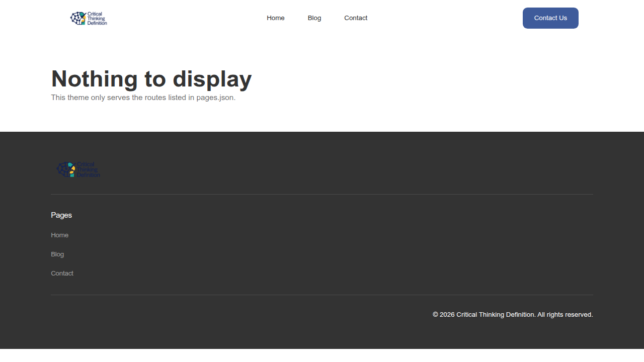The width and height of the screenshot is (644, 362).
Task: Follow the footer Home link
Action: [x=59, y=235]
